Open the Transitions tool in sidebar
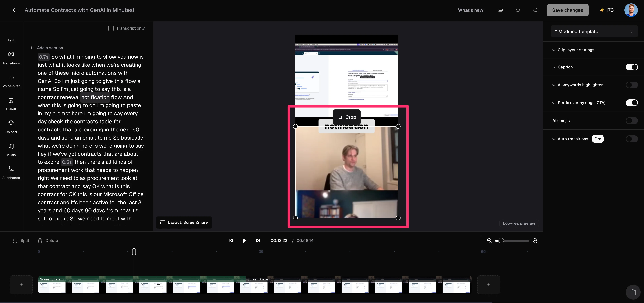The height and width of the screenshot is (303, 644). coord(11,58)
